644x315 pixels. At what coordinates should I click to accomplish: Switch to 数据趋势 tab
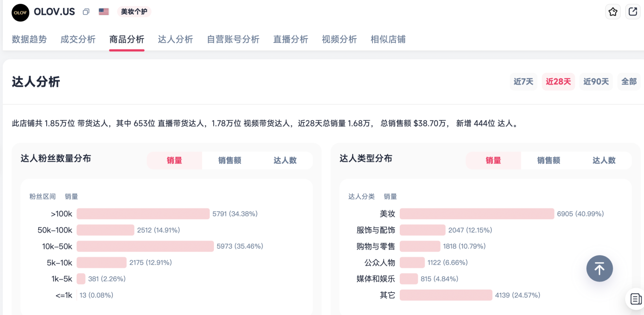(29, 39)
